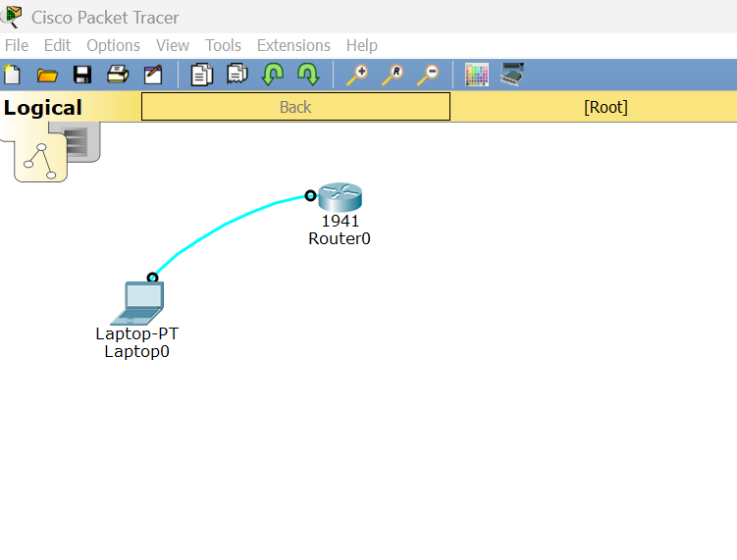The height and width of the screenshot is (560, 737).
Task: Zoom in with the plus magnifier
Action: pos(356,75)
